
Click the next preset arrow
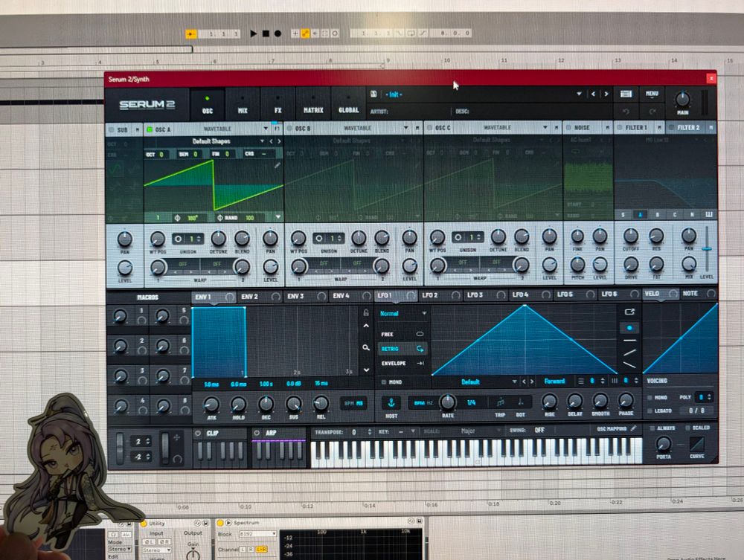point(606,94)
